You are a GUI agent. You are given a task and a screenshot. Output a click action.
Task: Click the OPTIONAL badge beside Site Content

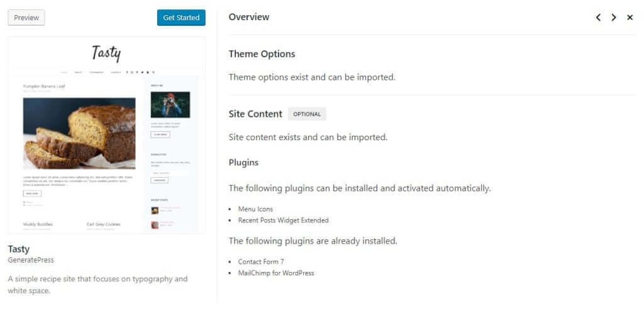tap(307, 114)
